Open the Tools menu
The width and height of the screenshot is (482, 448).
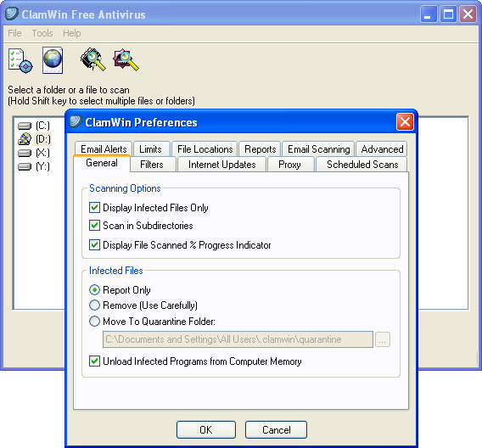pyautogui.click(x=42, y=33)
